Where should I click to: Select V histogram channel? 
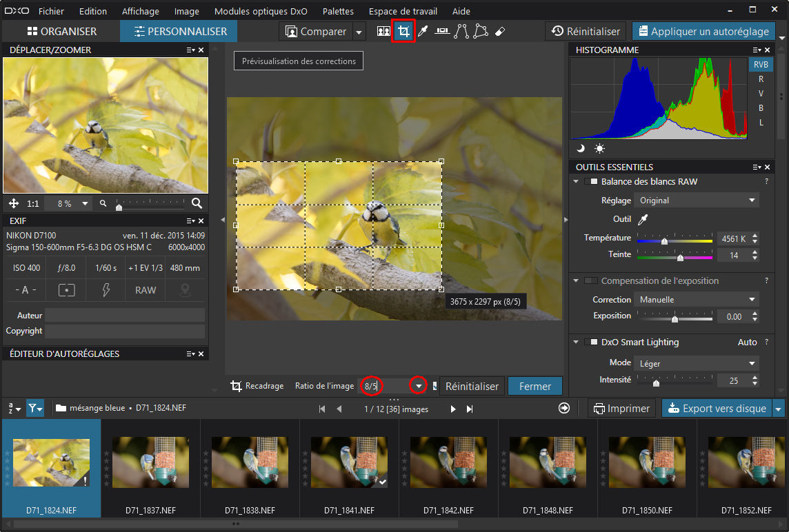click(x=761, y=94)
